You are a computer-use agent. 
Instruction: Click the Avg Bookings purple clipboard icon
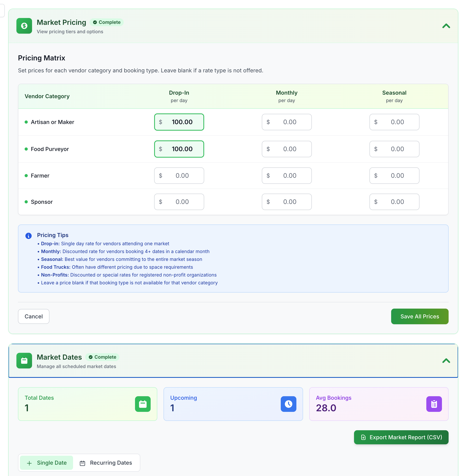(434, 404)
